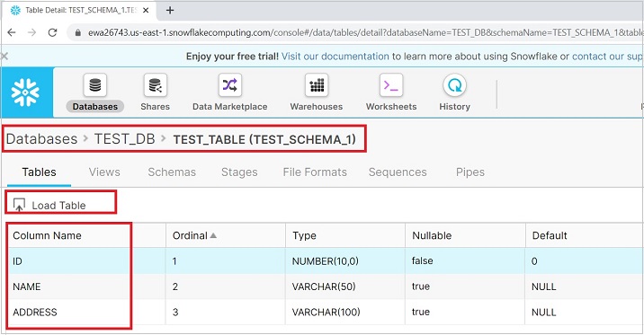Reload the page
The image size is (644, 335).
(52, 32)
